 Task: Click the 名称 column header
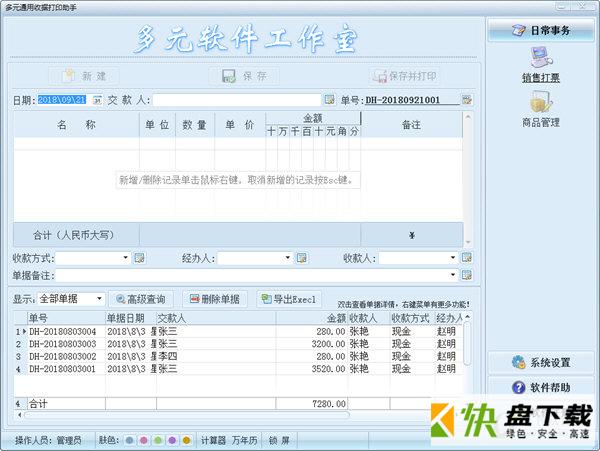76,125
